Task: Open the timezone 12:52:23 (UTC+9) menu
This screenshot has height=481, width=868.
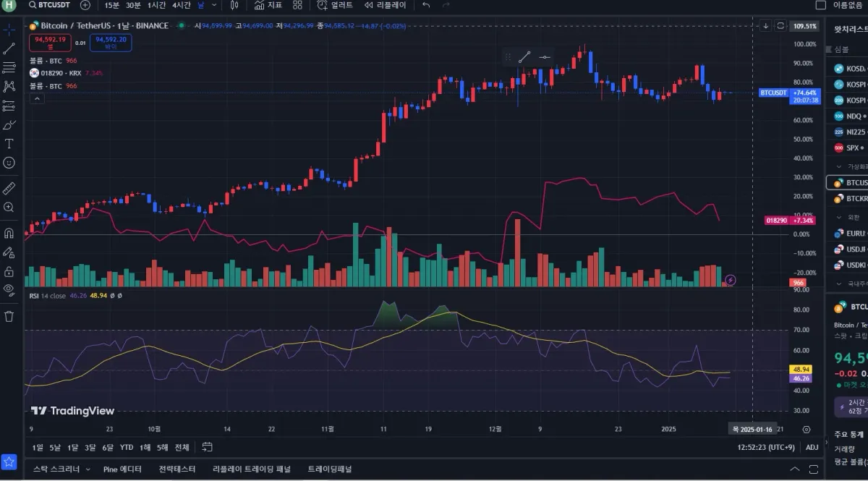Action: pos(767,447)
